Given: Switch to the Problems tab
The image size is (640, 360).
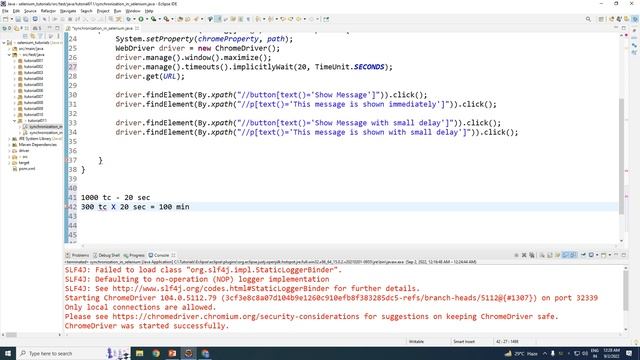Looking at the screenshot, I should click(x=77, y=255).
